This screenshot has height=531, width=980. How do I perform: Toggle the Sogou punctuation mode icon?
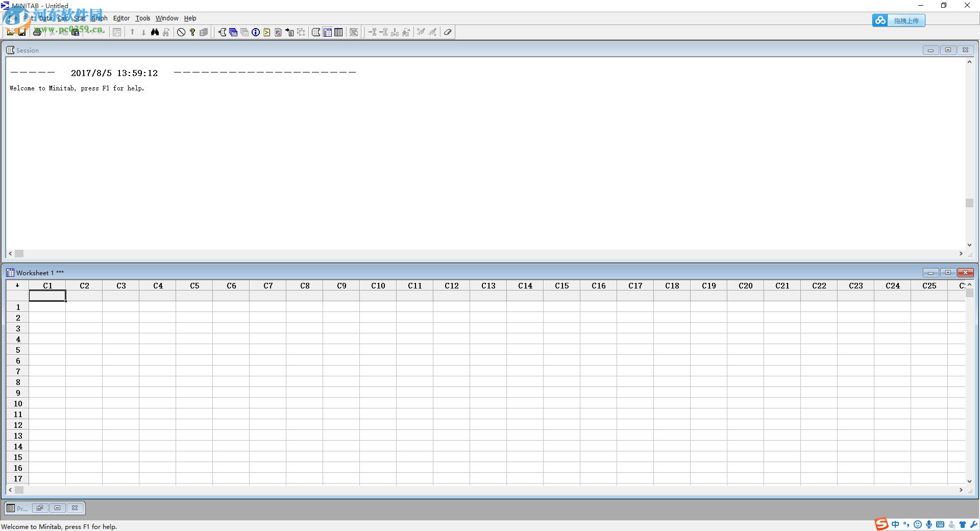tap(906, 524)
